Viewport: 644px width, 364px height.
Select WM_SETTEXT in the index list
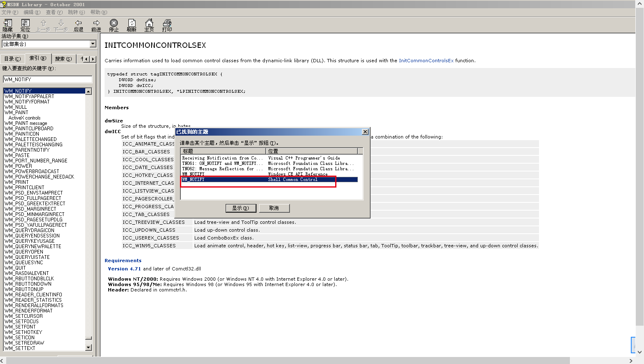coord(20,348)
